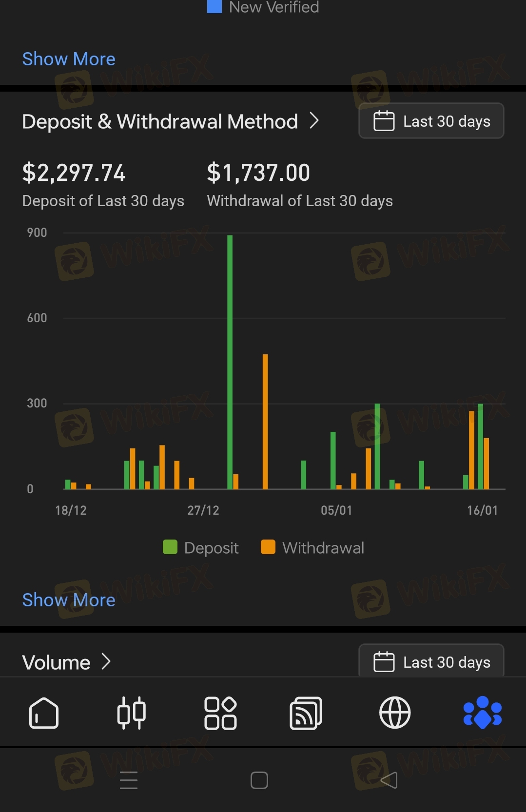The image size is (526, 812).
Task: Open the globe icon in bottom navigation
Action: [395, 713]
